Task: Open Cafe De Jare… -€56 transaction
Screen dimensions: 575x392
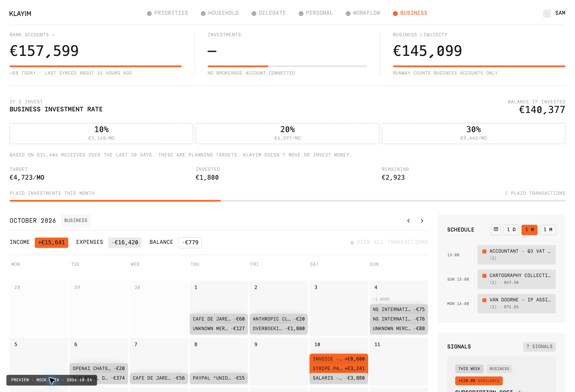Action: click(159, 378)
